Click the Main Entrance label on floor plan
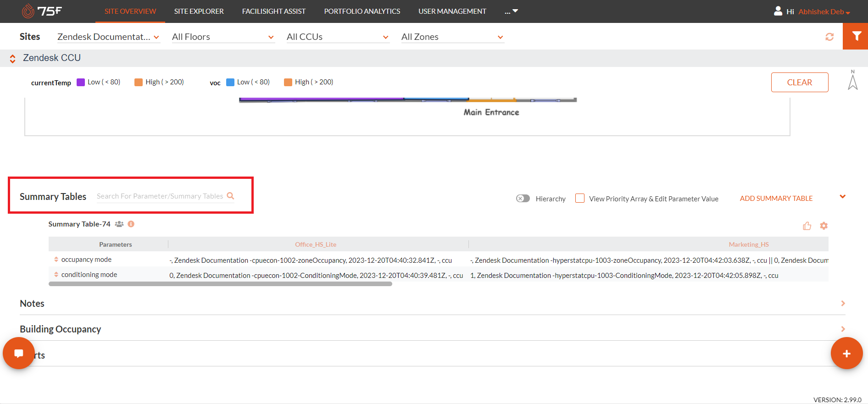The height and width of the screenshot is (404, 868). pyautogui.click(x=491, y=112)
